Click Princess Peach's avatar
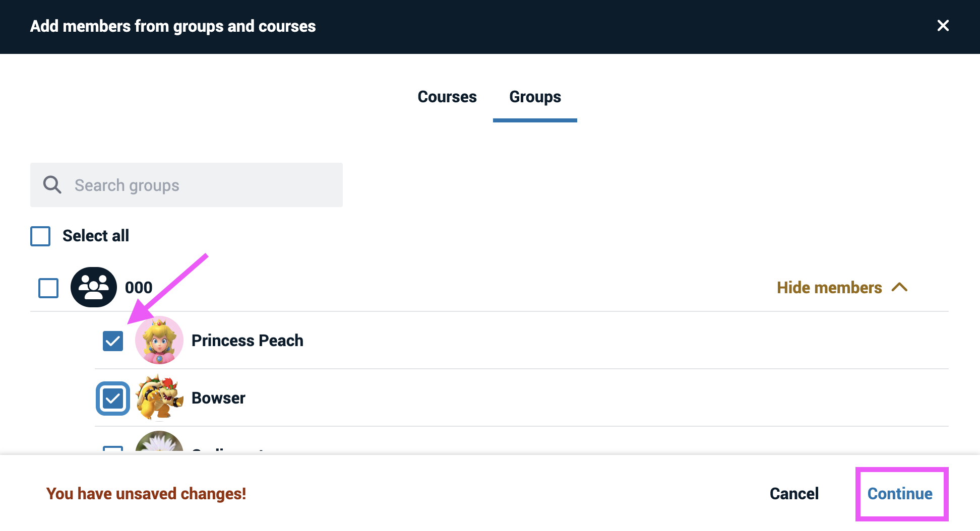980x531 pixels. point(159,340)
